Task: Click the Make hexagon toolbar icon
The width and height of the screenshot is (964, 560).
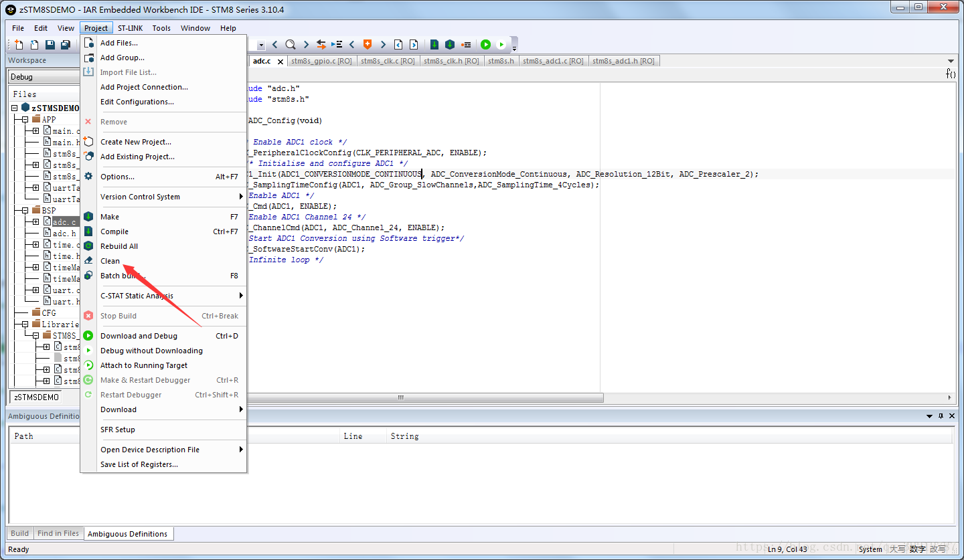Action: pyautogui.click(x=450, y=44)
